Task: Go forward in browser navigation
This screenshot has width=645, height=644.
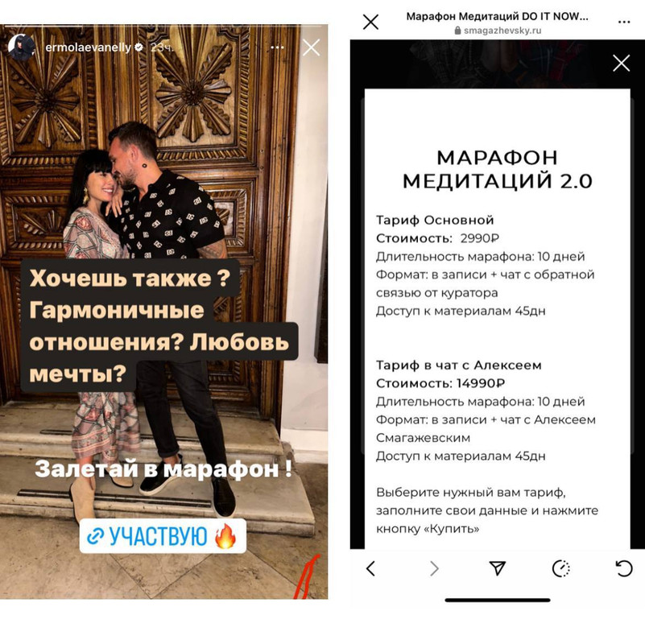Action: tap(434, 569)
